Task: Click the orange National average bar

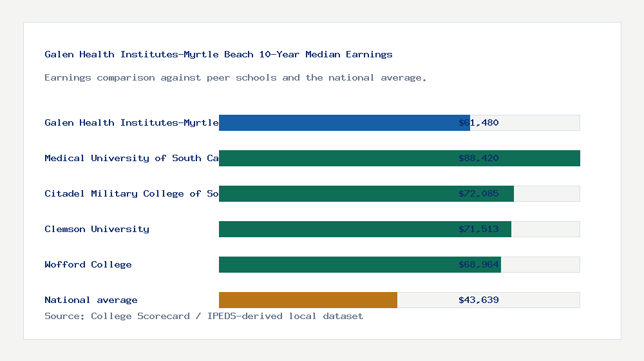Action: click(308, 300)
